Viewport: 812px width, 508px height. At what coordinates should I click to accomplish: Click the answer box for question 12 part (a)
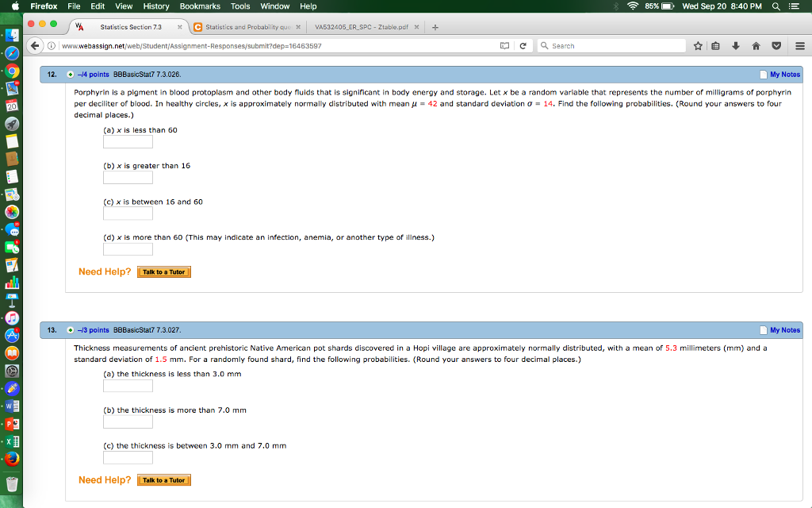click(x=128, y=141)
